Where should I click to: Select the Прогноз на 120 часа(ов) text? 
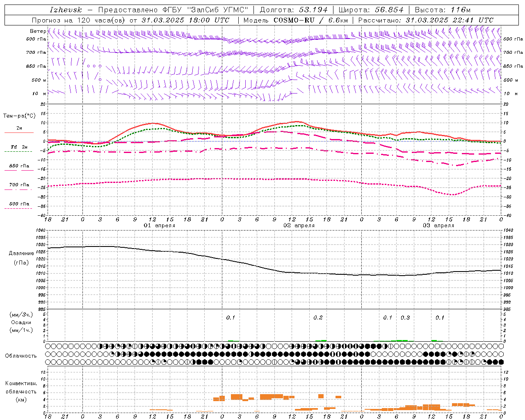(x=79, y=20)
